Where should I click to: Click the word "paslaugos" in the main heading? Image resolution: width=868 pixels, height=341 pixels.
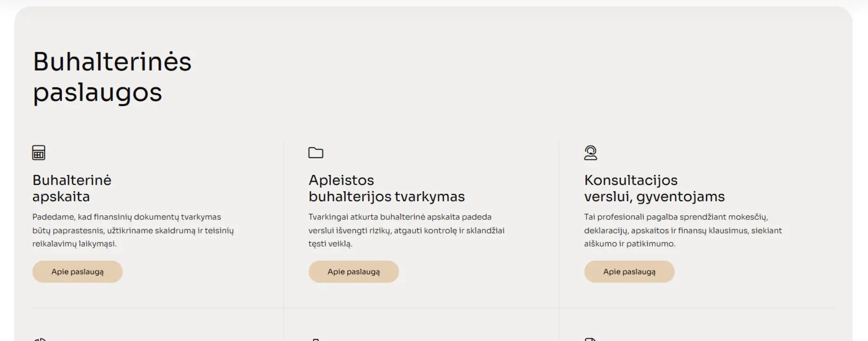[98, 93]
